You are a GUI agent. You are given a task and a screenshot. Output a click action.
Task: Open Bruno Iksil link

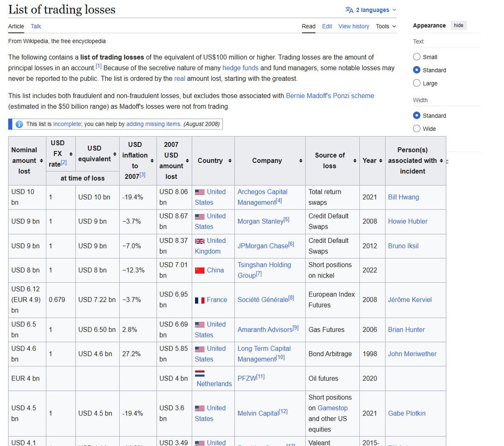[403, 246]
